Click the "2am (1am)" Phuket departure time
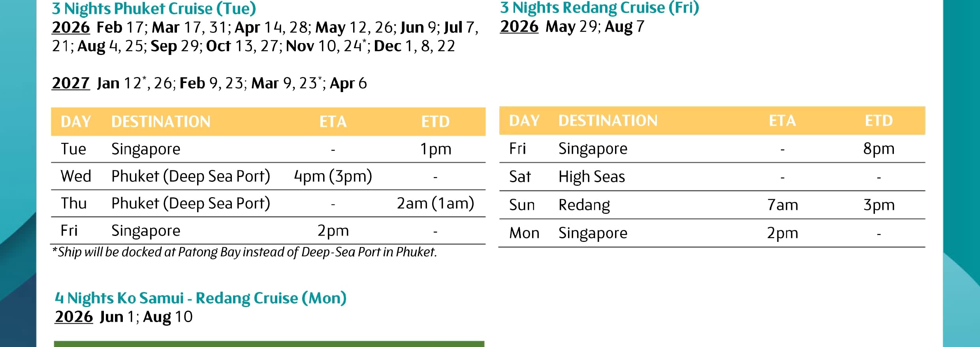980x347 pixels. [x=435, y=204]
